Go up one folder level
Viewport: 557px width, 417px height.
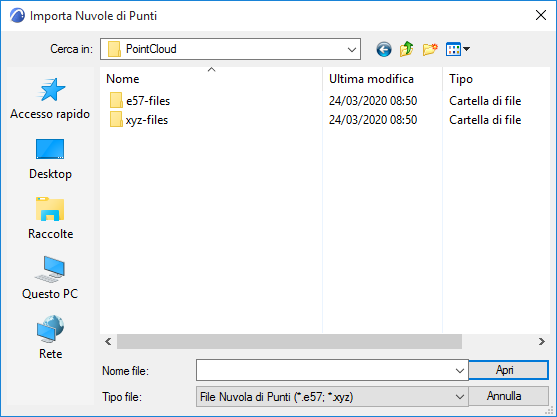406,49
